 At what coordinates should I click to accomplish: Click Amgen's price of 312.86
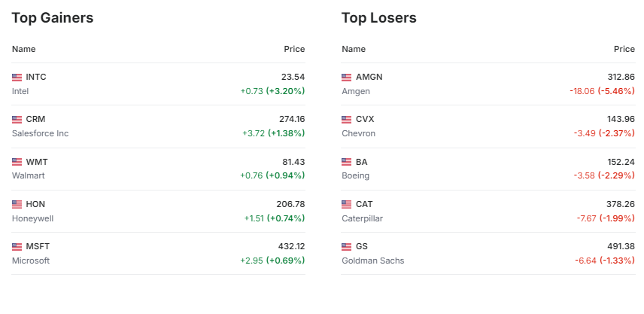621,77
